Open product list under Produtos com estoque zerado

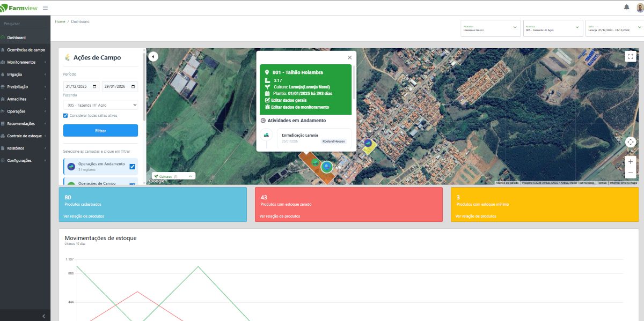pyautogui.click(x=280, y=216)
